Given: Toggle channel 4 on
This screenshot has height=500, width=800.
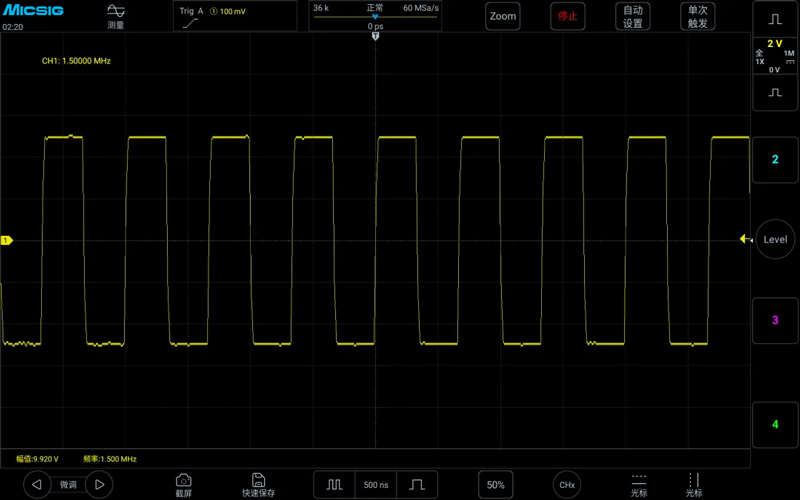Looking at the screenshot, I should click(775, 424).
